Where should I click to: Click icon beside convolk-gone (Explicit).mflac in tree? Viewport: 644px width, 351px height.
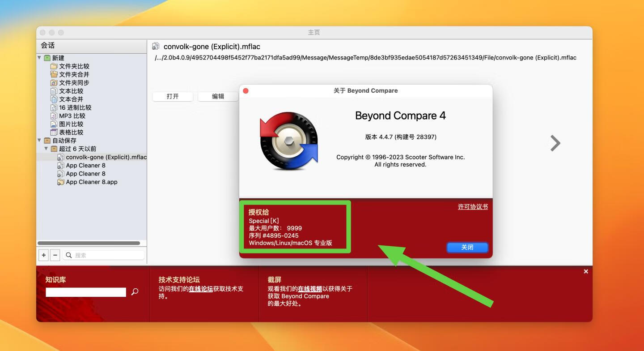[x=61, y=157]
